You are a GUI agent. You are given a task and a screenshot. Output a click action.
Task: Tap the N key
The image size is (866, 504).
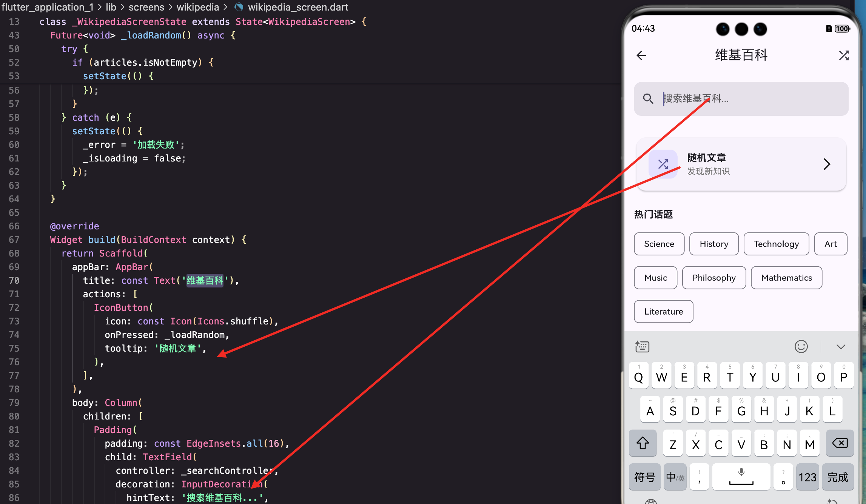787,443
